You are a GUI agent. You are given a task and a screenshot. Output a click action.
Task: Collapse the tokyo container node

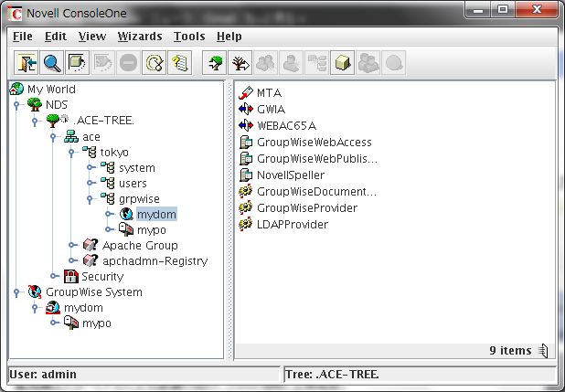71,153
